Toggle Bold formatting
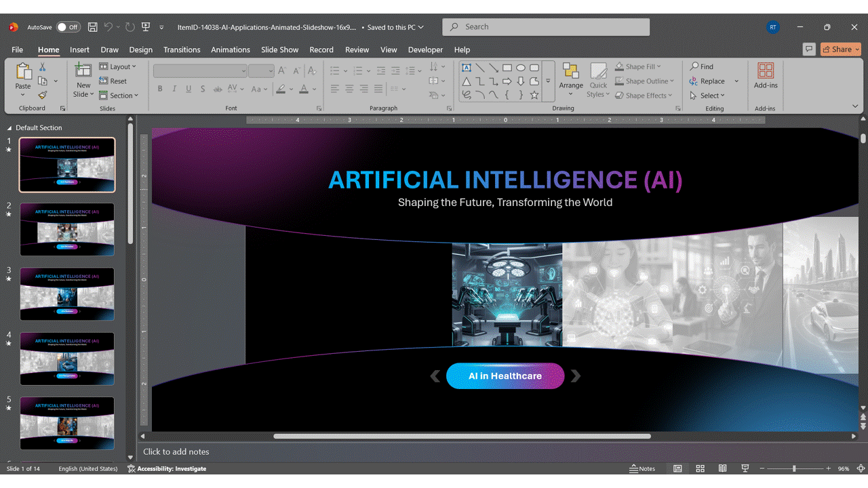Image resolution: width=868 pixels, height=488 pixels. [x=160, y=89]
